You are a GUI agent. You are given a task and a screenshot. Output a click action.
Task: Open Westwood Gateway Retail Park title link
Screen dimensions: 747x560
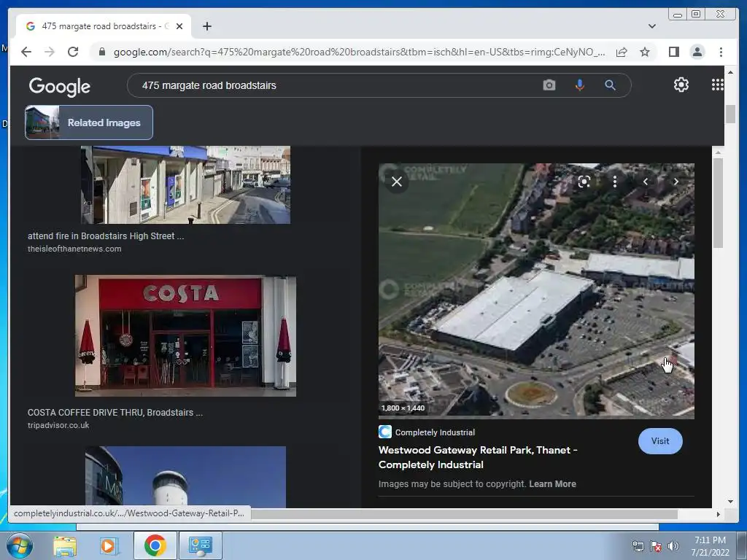coord(478,457)
